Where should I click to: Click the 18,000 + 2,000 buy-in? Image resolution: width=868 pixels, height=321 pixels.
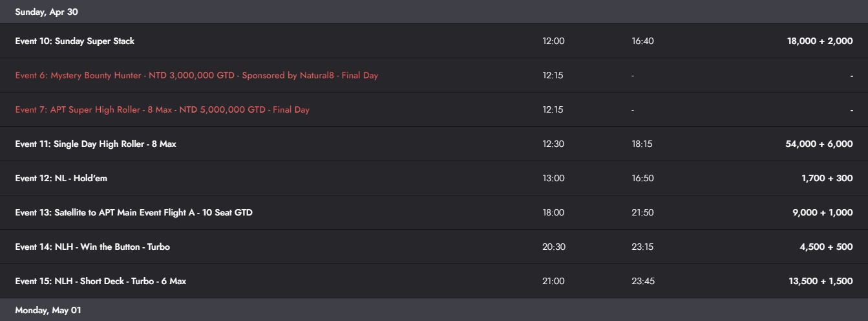click(x=820, y=41)
